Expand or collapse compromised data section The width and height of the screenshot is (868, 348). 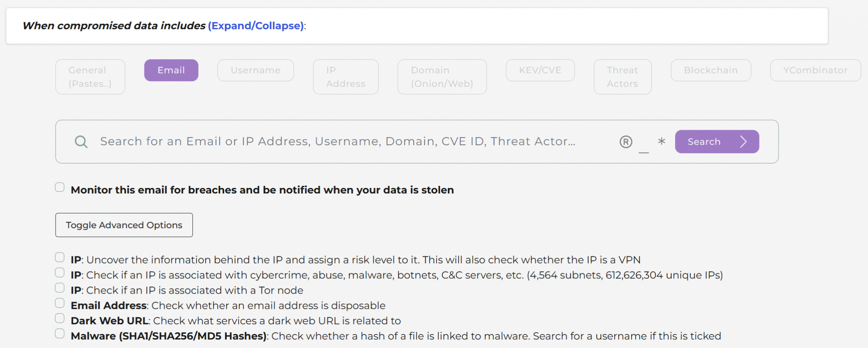(x=256, y=26)
